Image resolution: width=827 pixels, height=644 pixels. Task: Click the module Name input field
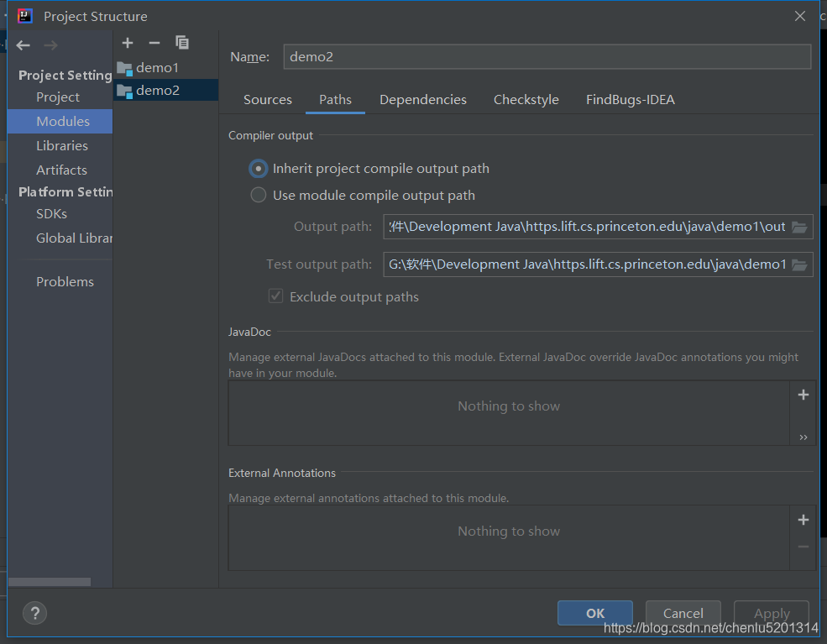click(x=547, y=56)
